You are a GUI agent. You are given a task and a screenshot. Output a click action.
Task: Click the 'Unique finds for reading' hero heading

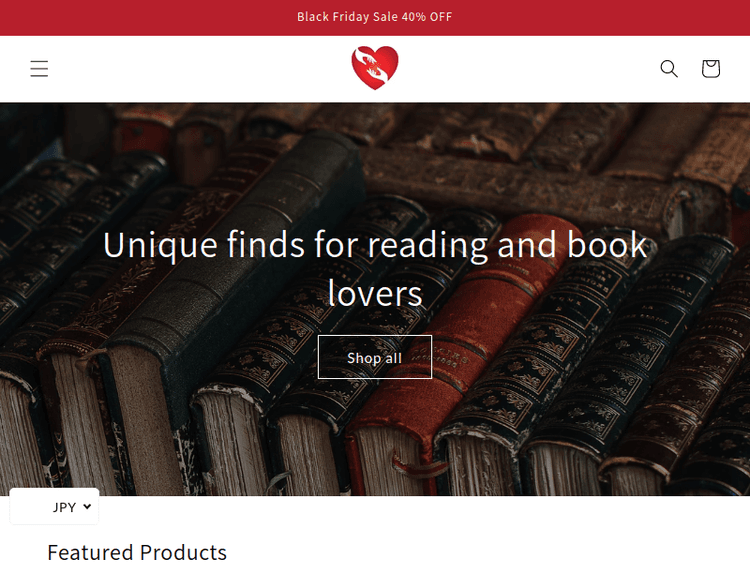375,268
